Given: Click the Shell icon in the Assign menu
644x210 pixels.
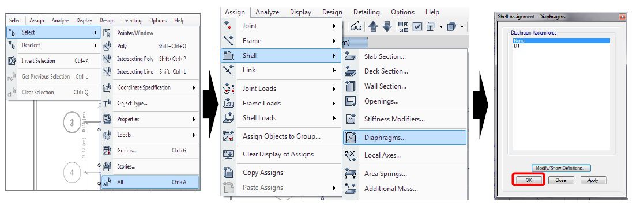Looking at the screenshot, I should [x=228, y=55].
